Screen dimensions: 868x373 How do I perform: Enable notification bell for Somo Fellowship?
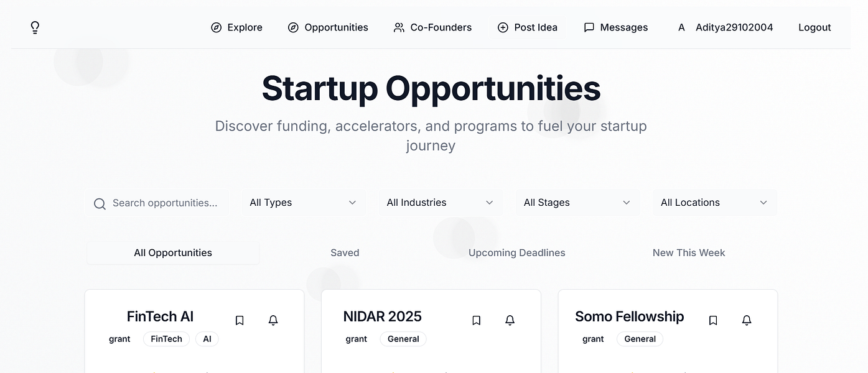pos(747,320)
